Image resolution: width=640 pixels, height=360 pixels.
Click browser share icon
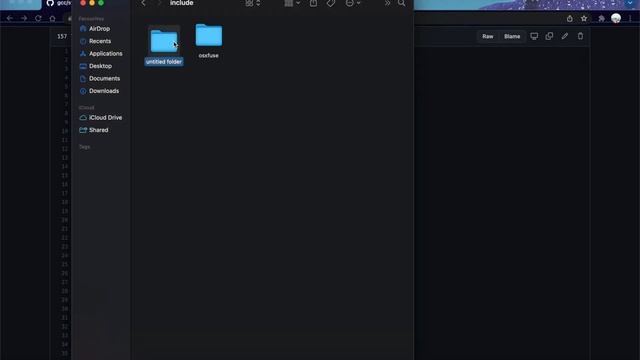click(x=570, y=18)
